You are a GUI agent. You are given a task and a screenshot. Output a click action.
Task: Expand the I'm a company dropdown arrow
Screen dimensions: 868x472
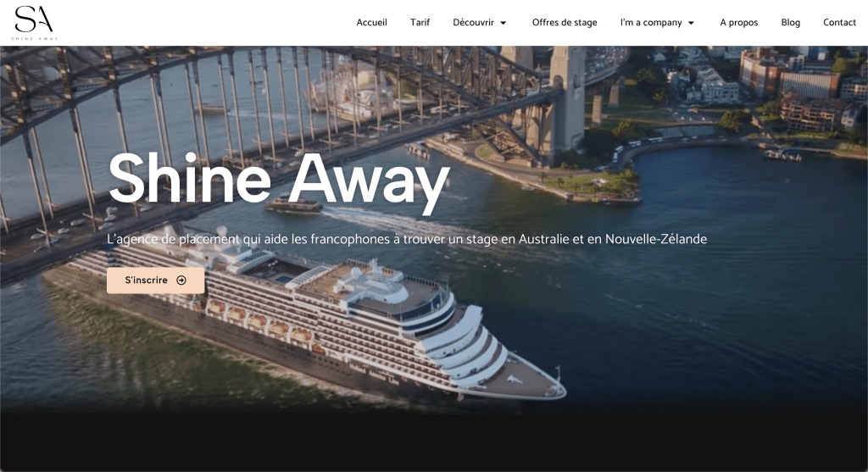click(691, 23)
